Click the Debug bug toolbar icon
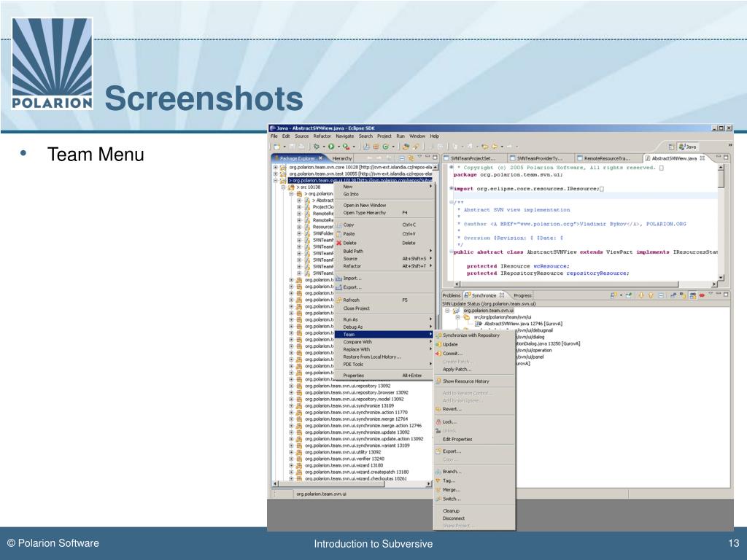The image size is (747, 560). (317, 147)
